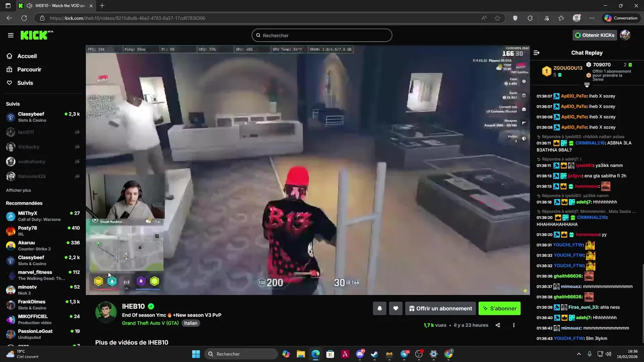Focus the Rechercher search field

click(322, 35)
